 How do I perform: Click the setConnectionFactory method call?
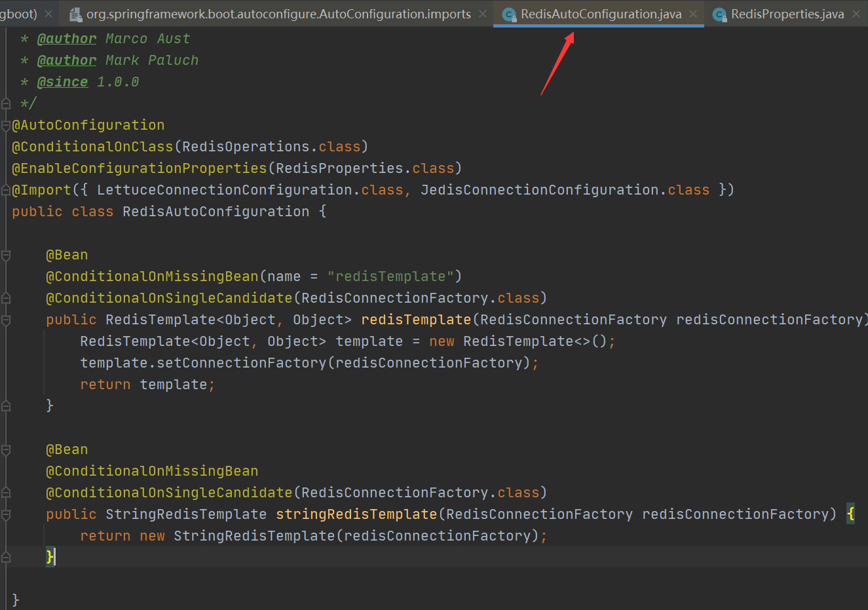click(242, 363)
